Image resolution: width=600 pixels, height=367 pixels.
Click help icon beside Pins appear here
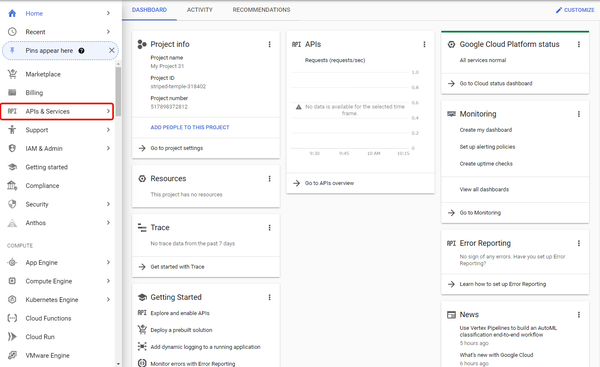(81, 51)
